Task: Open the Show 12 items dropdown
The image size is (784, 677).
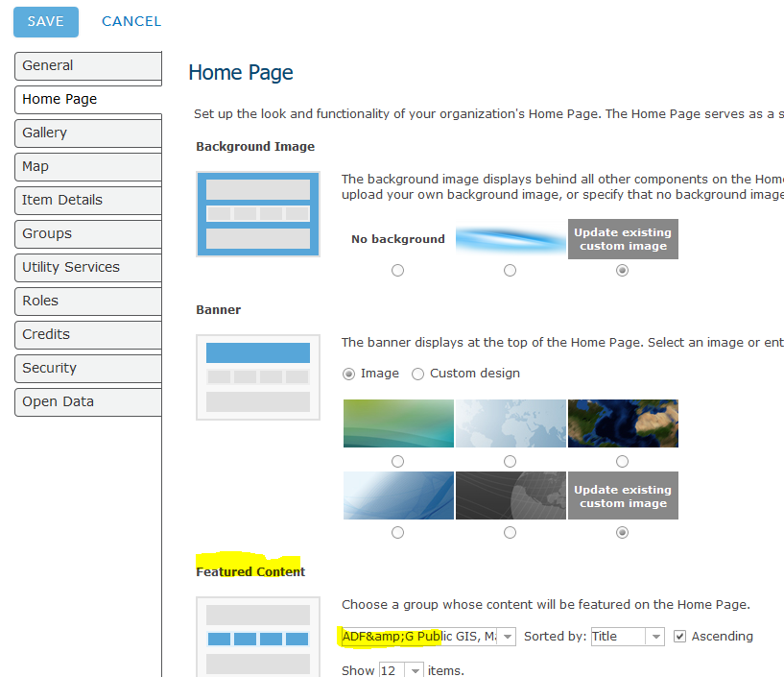Action: click(x=401, y=670)
